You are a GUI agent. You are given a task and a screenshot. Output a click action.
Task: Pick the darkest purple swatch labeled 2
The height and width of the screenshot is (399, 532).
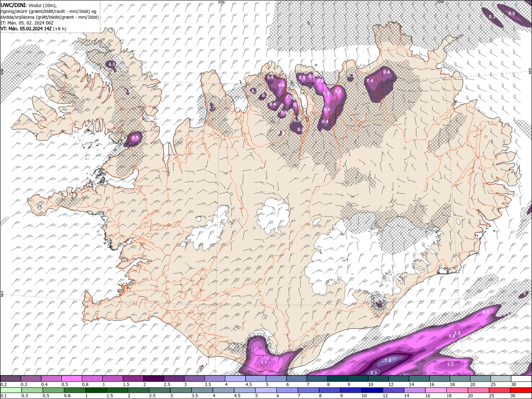click(x=153, y=379)
